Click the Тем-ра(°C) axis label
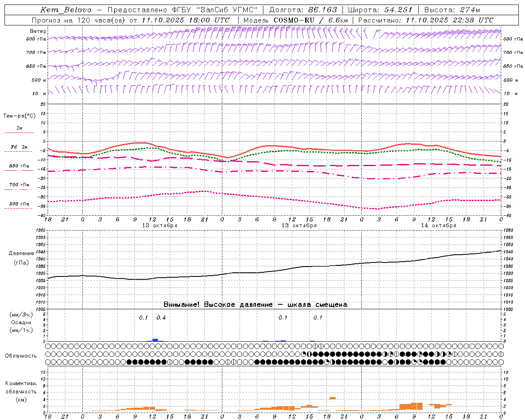The height and width of the screenshot is (420, 525). (19, 116)
